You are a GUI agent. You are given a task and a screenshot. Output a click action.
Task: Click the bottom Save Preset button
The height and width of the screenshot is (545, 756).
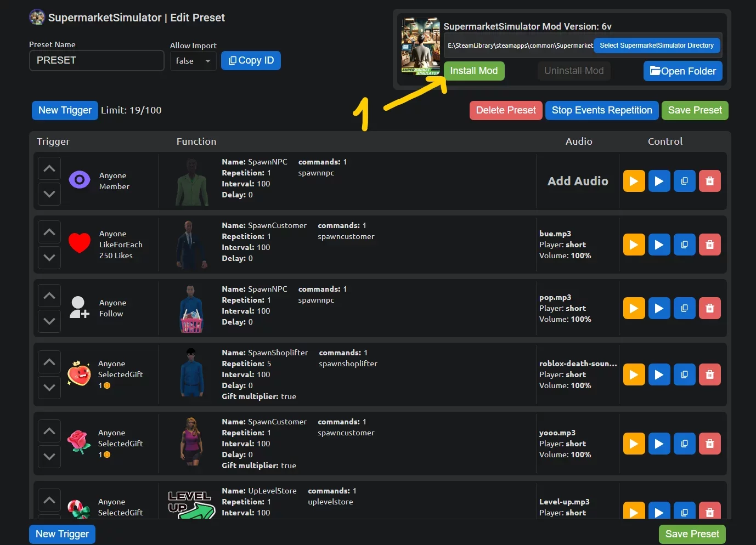[692, 534]
